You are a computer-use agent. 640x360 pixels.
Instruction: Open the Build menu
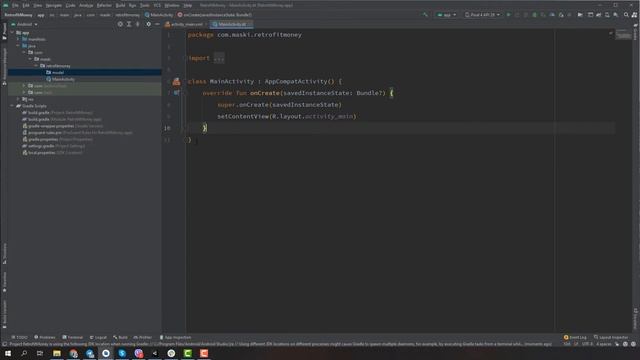(x=120, y=5)
